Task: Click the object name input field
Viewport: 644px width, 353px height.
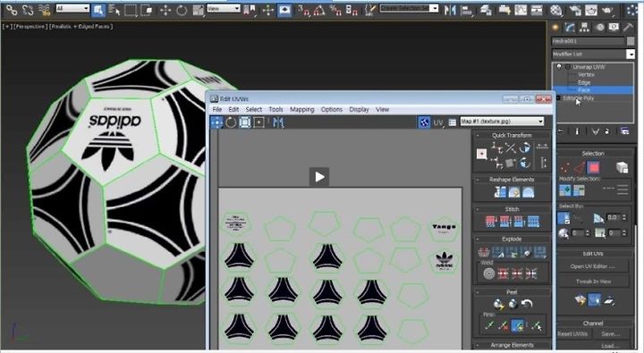Action: [588, 41]
